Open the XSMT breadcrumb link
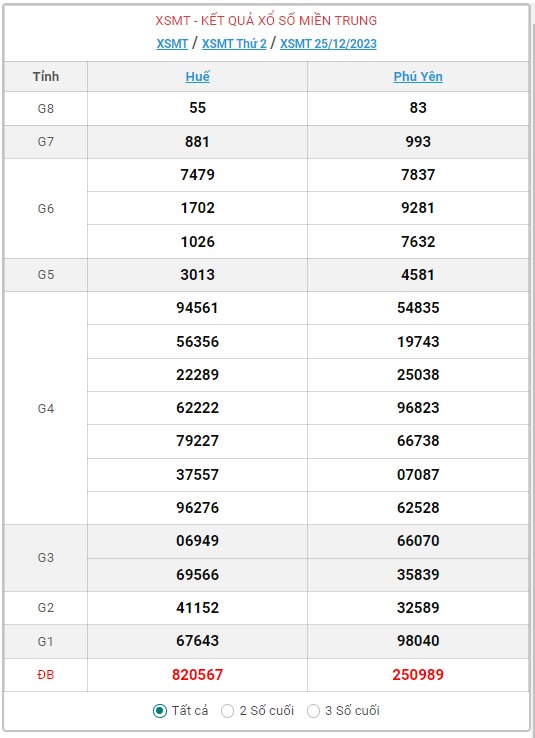 [172, 44]
